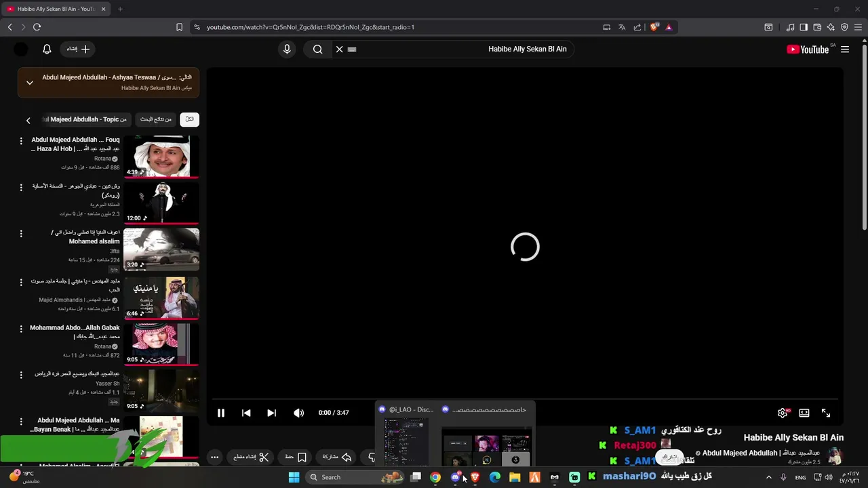
Task: Enter fullscreen mode in the player
Action: click(826, 413)
